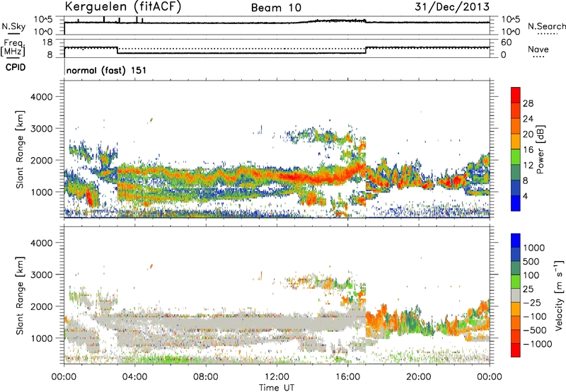Image resolution: width=566 pixels, height=392 pixels.
Task: Click the date '31/Dec/2013'
Action: pos(452,6)
